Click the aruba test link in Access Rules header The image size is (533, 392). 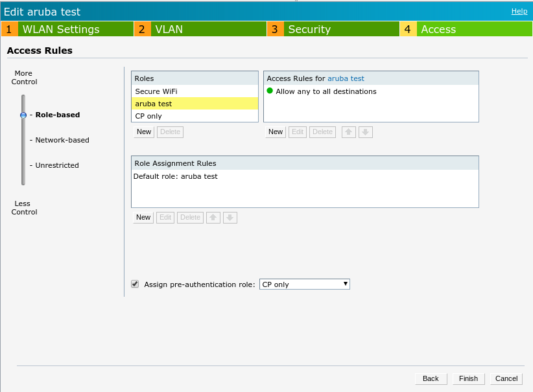click(346, 78)
